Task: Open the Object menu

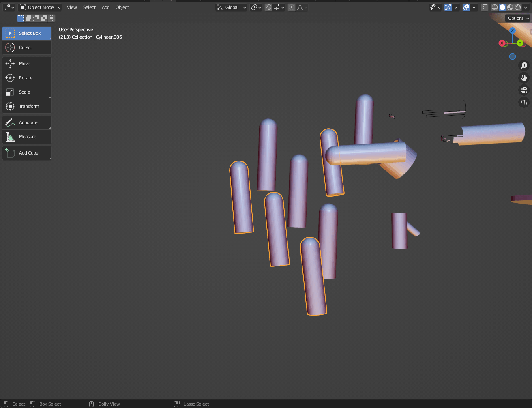Action: tap(122, 7)
